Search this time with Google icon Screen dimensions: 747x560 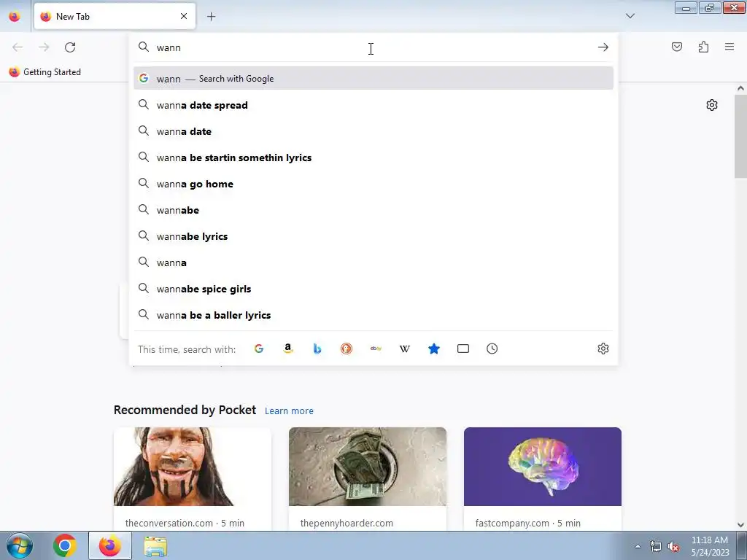(x=259, y=349)
